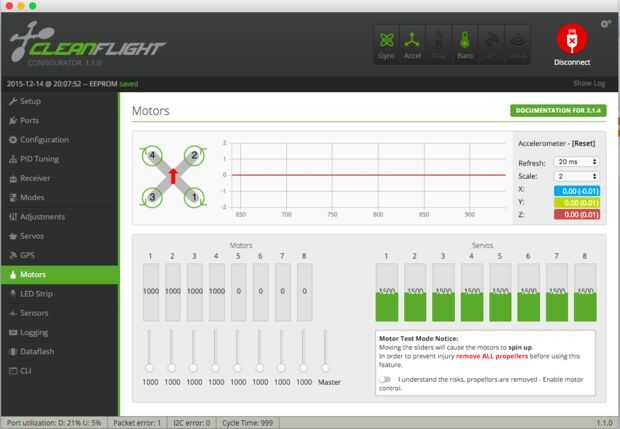Reset the accelerometer graph via [Reset]
The height and width of the screenshot is (429, 620).
click(583, 144)
